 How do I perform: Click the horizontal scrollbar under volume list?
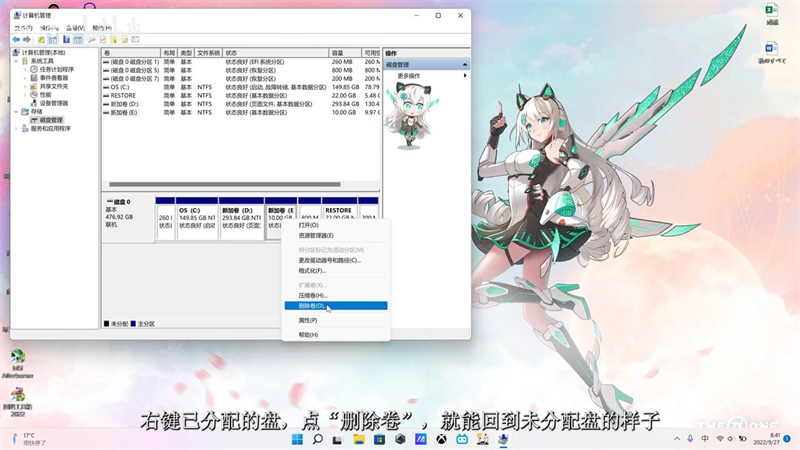(x=224, y=184)
